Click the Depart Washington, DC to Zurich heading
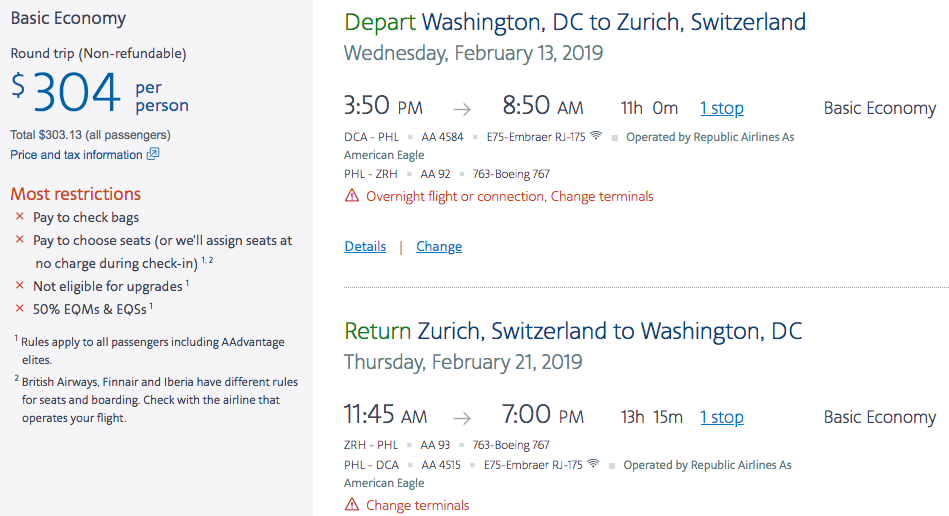 coord(575,22)
